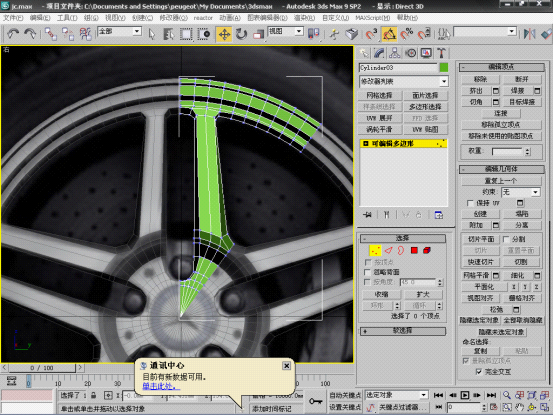Click the Undo arrow icon

point(13,34)
